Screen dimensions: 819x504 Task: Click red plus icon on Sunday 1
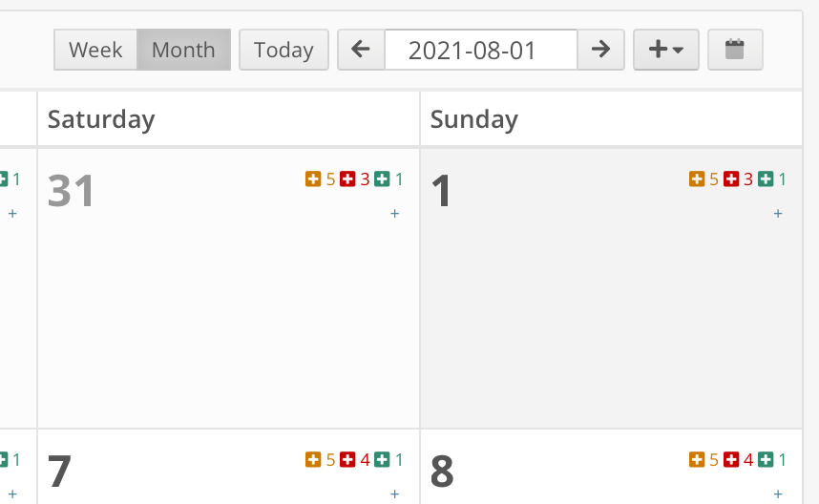(x=731, y=178)
